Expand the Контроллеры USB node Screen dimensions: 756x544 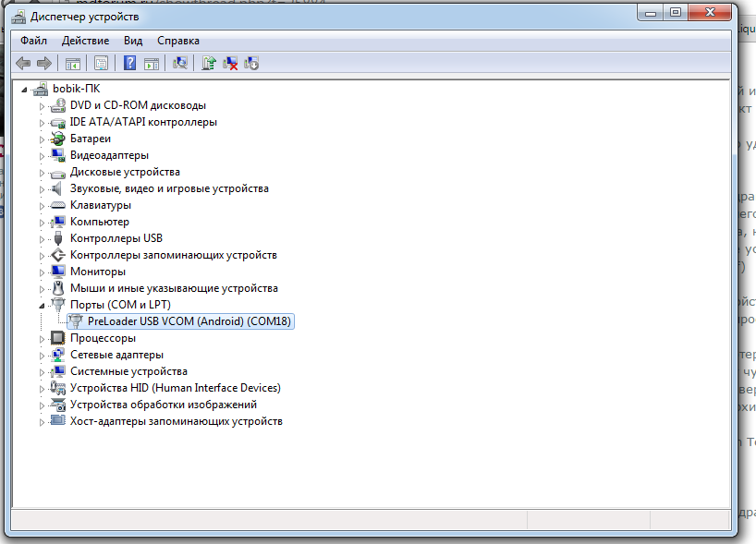[x=42, y=238]
